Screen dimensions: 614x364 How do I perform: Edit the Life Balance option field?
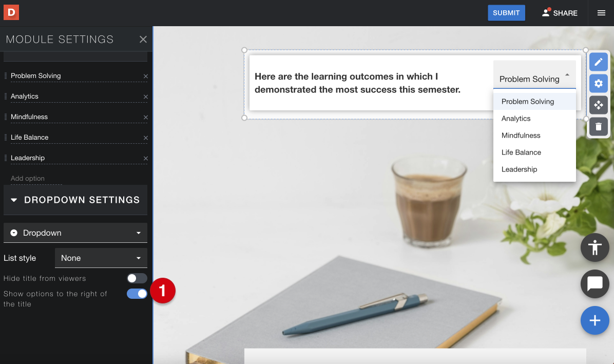click(x=76, y=138)
